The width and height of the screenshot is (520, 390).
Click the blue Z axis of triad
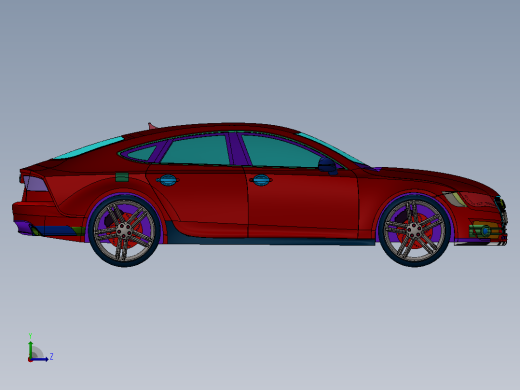point(40,359)
